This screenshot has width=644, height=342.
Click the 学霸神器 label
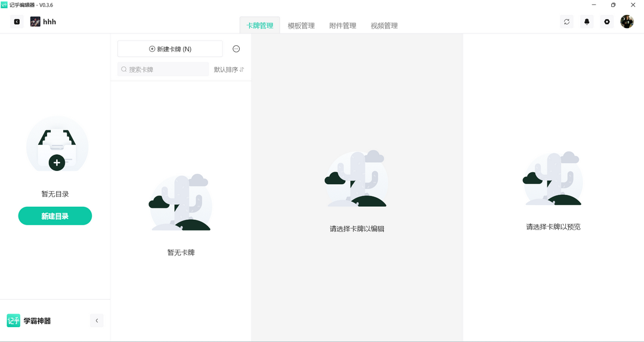pyautogui.click(x=37, y=321)
